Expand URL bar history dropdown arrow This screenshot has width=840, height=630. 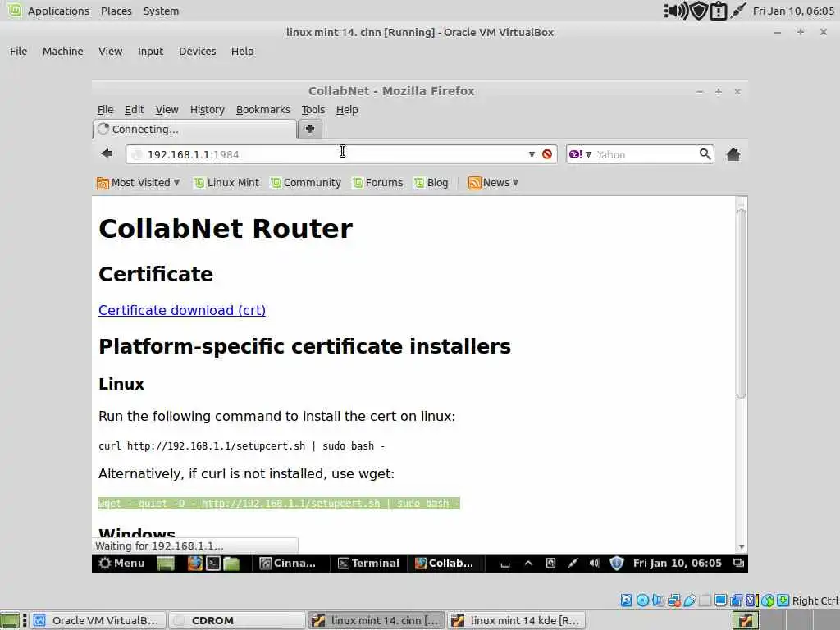click(x=532, y=154)
